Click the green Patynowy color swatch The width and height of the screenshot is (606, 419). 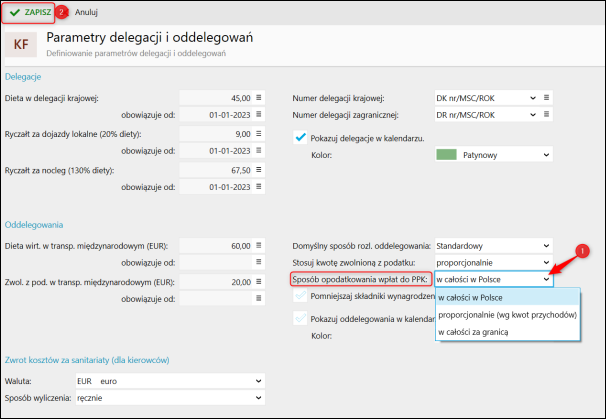click(446, 155)
